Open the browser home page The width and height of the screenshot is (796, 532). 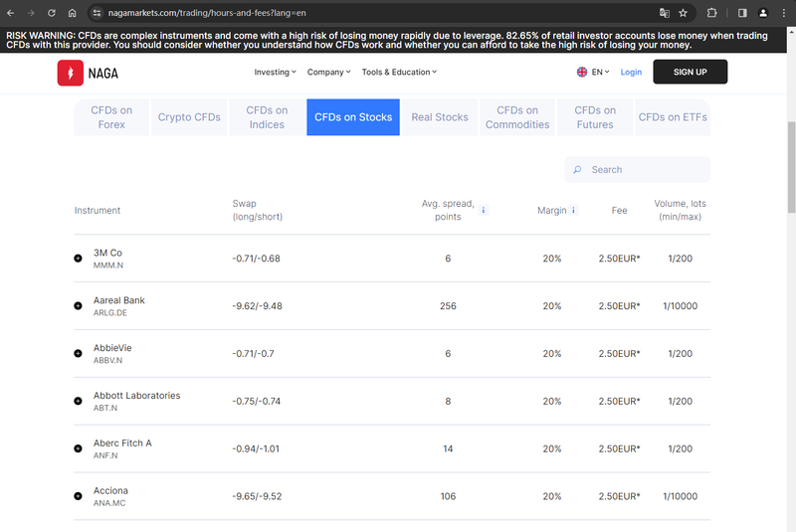pos(72,13)
